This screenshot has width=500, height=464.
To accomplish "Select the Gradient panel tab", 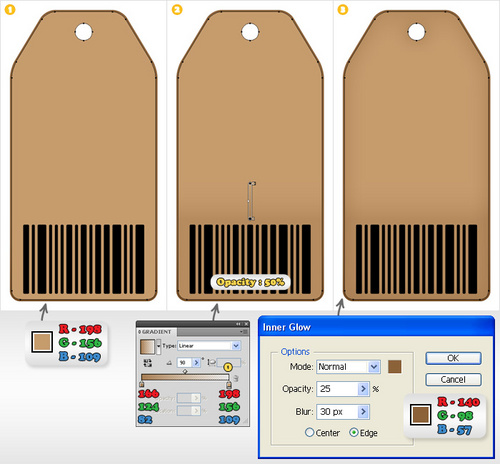I will point(156,332).
